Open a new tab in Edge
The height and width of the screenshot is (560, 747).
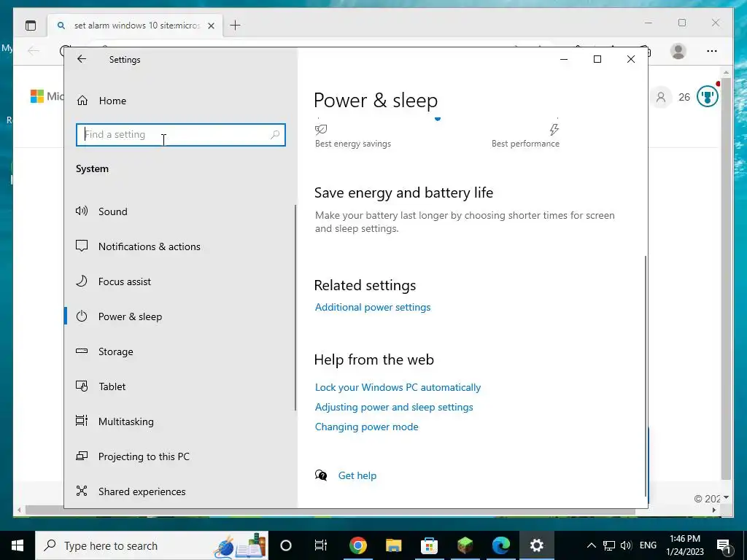(236, 26)
